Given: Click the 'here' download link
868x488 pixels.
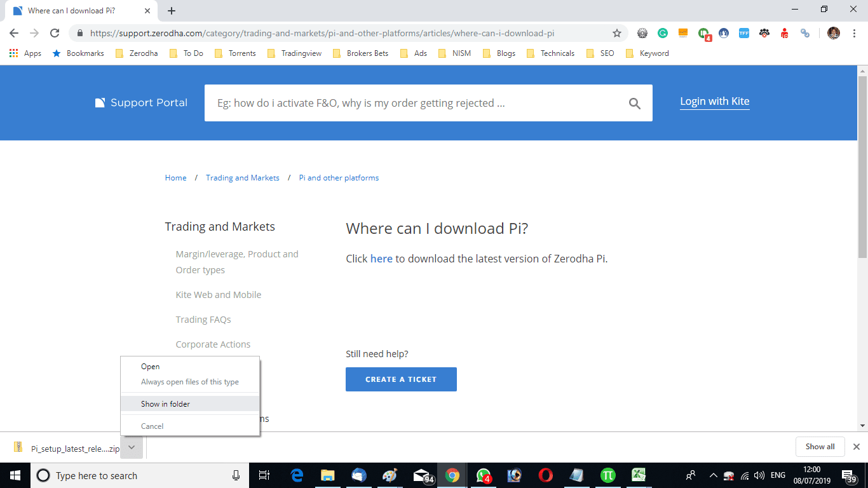Looking at the screenshot, I should (381, 259).
